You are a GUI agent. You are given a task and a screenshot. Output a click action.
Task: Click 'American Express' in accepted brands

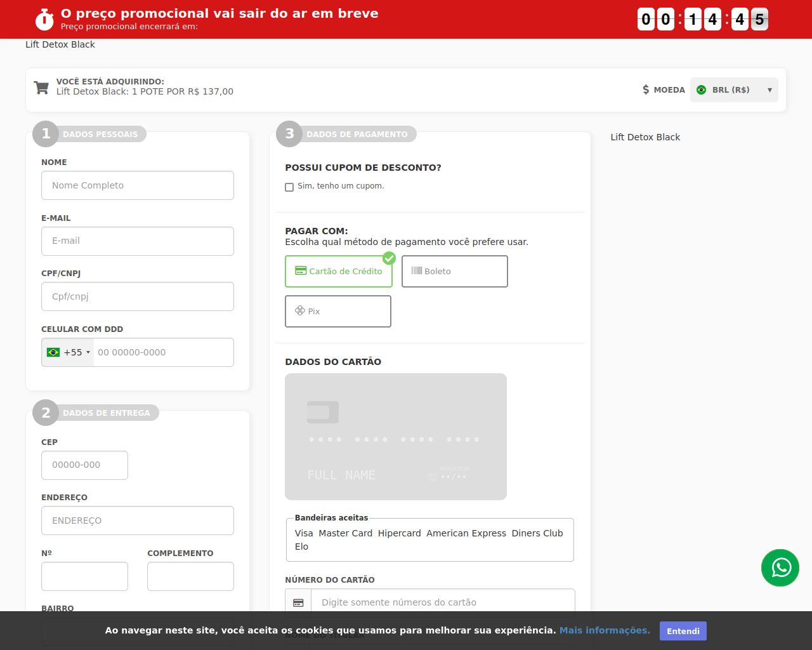point(466,533)
